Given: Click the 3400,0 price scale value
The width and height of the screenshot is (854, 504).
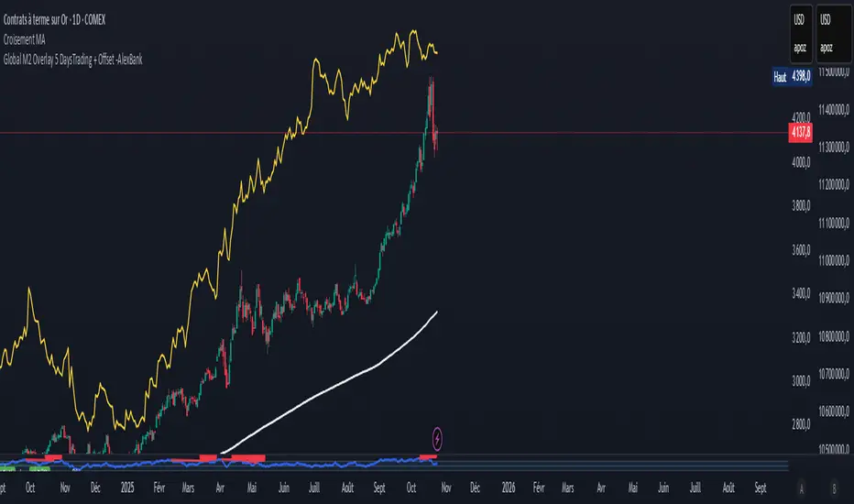Looking at the screenshot, I should coord(801,293).
